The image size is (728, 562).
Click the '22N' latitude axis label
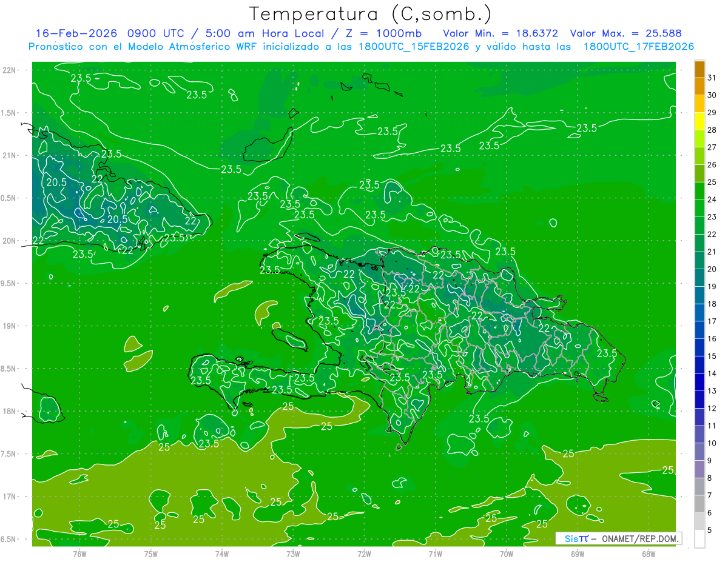8,70
